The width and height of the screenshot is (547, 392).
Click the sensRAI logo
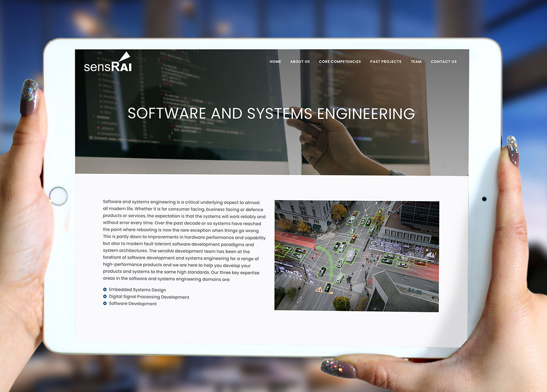click(x=108, y=63)
